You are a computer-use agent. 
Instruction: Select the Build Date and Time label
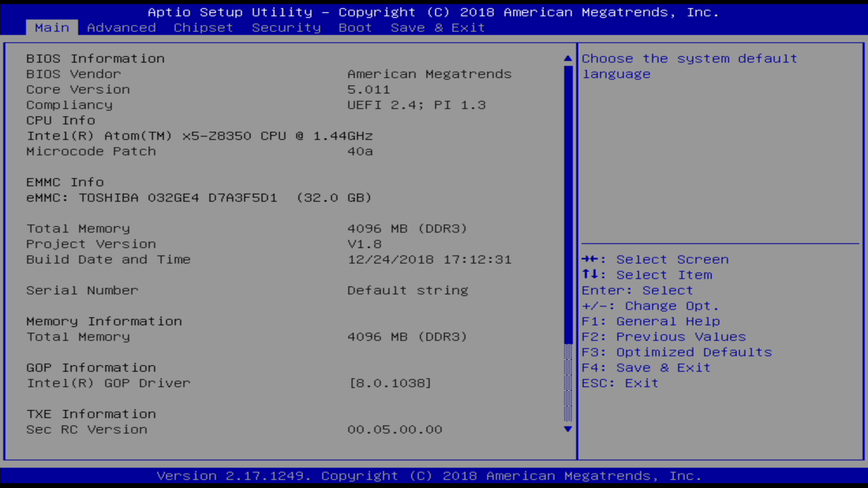pyautogui.click(x=108, y=260)
